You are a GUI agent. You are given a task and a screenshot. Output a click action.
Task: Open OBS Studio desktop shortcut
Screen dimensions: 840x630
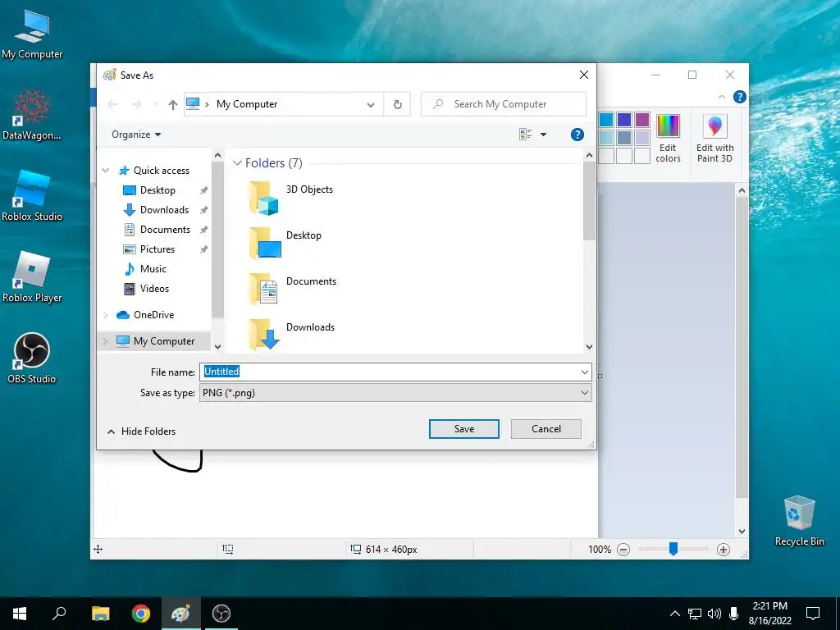point(32,358)
